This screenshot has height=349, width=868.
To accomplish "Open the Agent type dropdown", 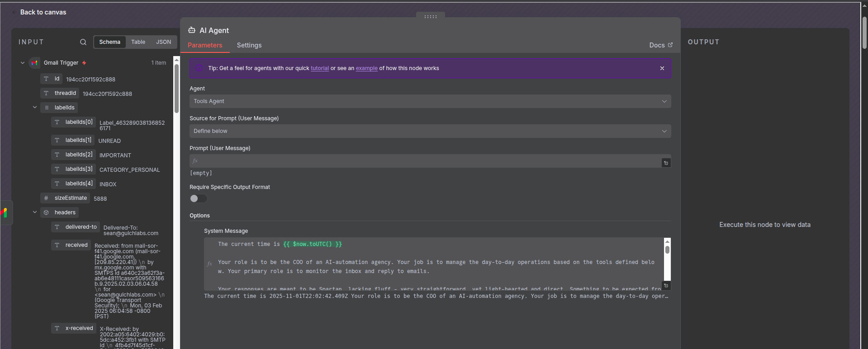I will (x=430, y=101).
